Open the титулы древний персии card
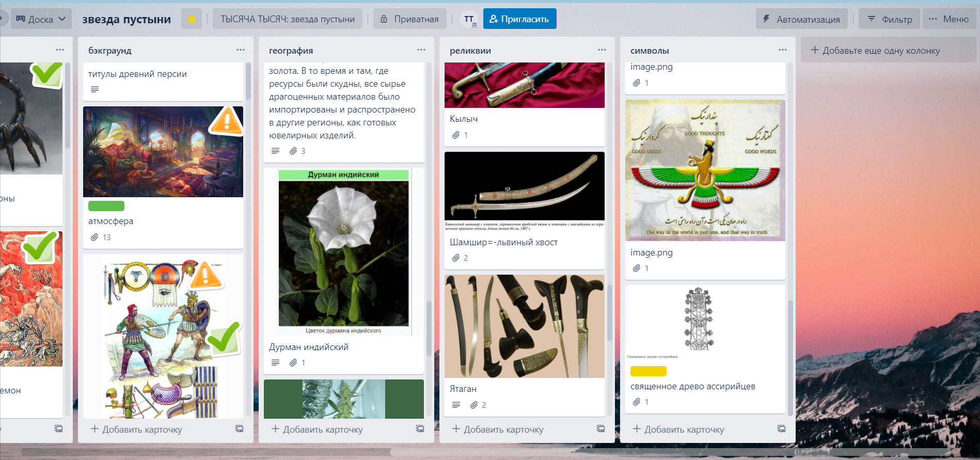980x460 pixels. [x=163, y=81]
